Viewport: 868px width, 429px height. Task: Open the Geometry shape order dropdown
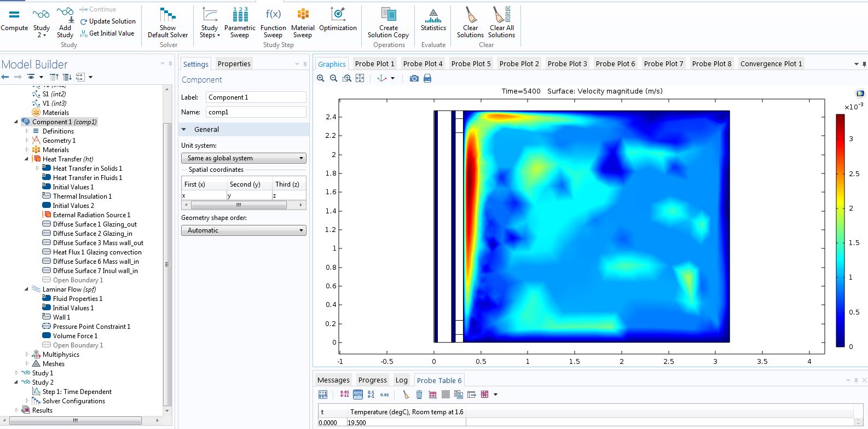point(244,230)
